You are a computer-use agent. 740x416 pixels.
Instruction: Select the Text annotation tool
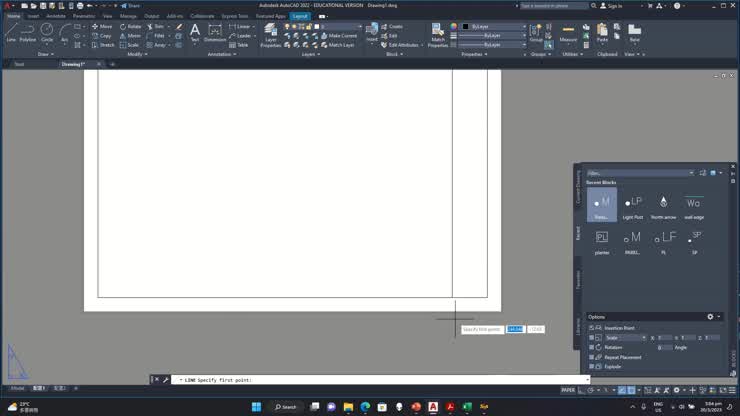coord(194,33)
